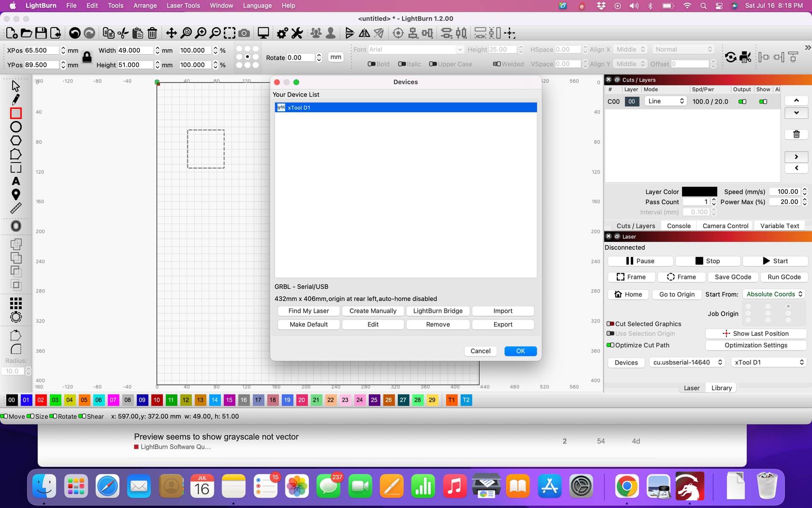Image resolution: width=812 pixels, height=508 pixels.
Task: Click the Edit device button
Action: 373,324
